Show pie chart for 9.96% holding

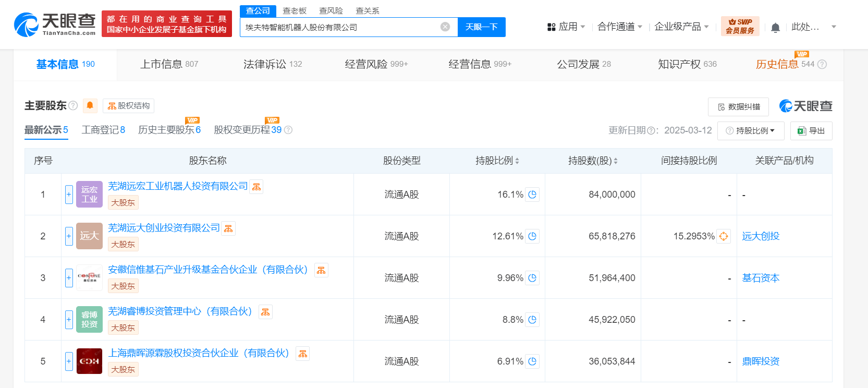tap(532, 278)
